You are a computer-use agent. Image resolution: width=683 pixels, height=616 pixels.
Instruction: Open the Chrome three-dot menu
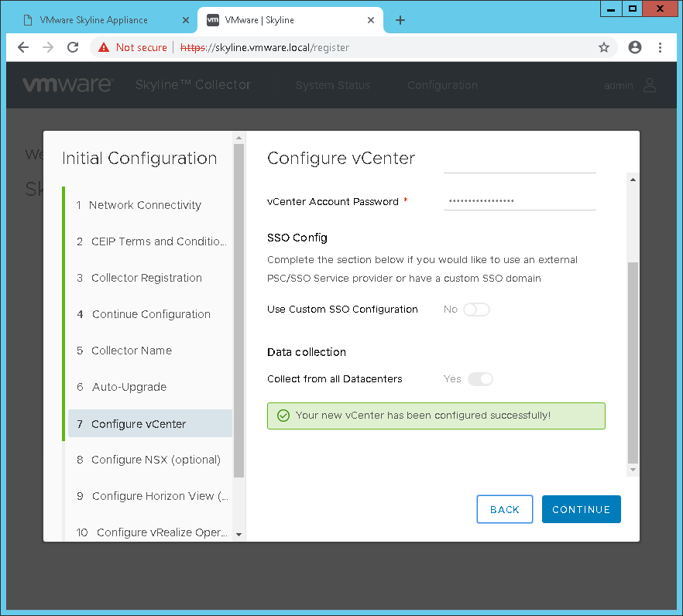(x=660, y=47)
